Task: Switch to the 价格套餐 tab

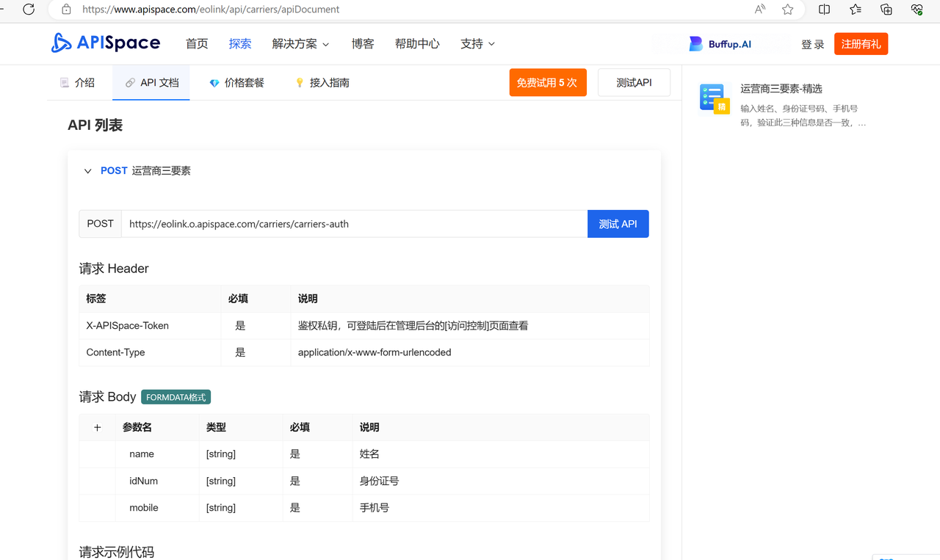Action: click(236, 82)
